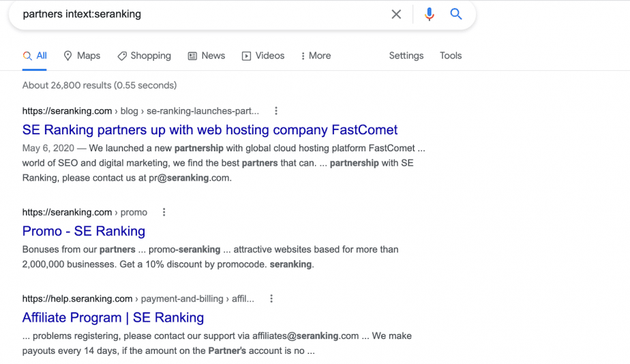Switch to the Videos tab
This screenshot has width=630, height=364.
pyautogui.click(x=263, y=56)
